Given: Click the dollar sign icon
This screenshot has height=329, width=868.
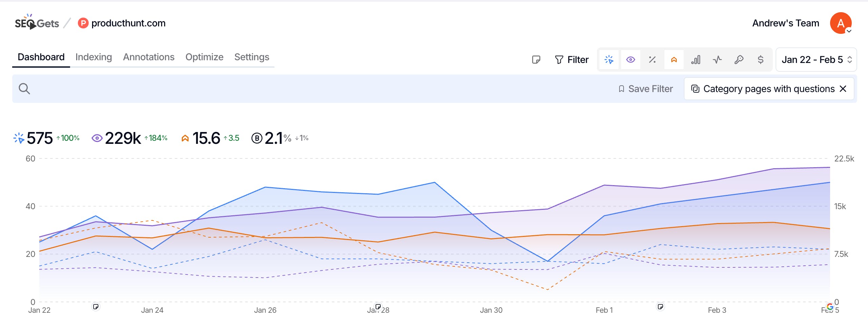Looking at the screenshot, I should 760,60.
